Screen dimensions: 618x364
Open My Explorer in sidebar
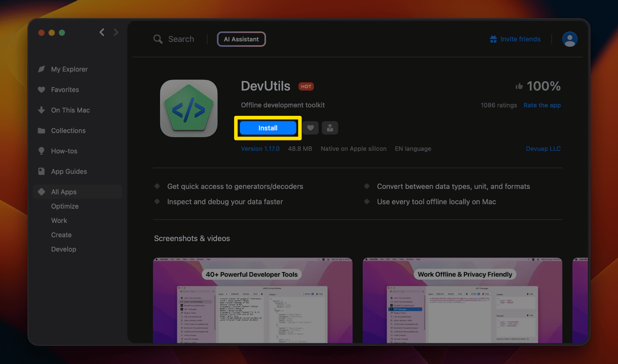(x=70, y=69)
